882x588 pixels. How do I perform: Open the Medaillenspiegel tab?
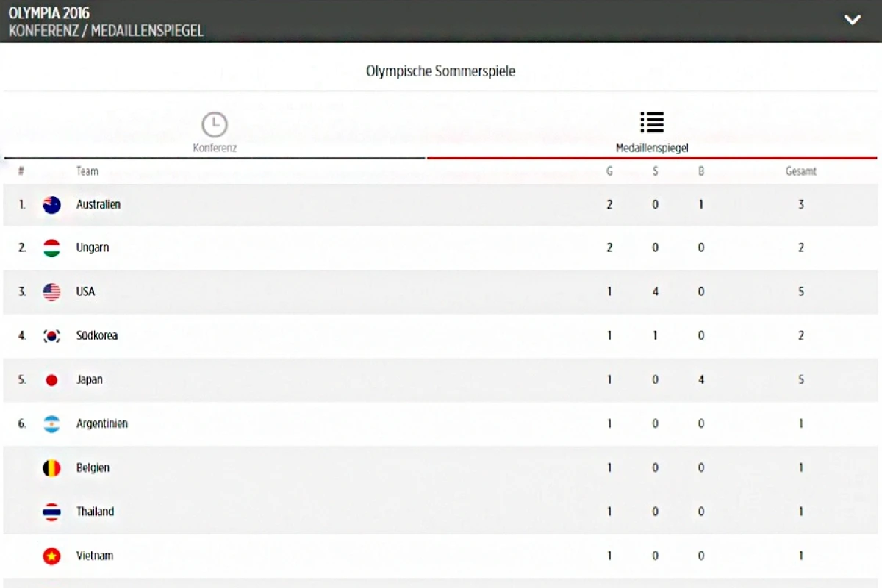(x=652, y=148)
